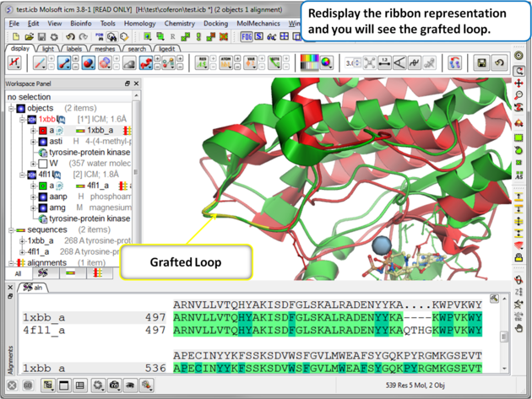Expand the asti ligand tree item
The height and width of the screenshot is (399, 532).
coord(33,142)
